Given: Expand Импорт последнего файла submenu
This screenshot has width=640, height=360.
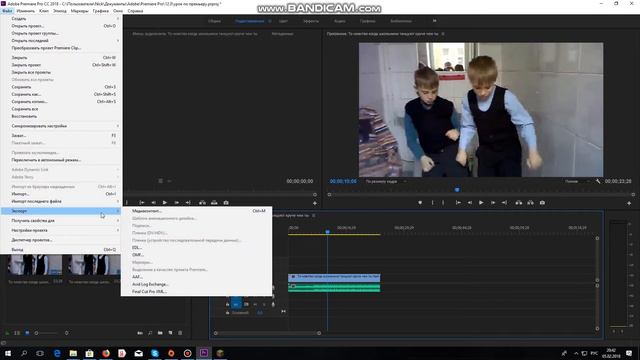Looking at the screenshot, I should click(61, 201).
